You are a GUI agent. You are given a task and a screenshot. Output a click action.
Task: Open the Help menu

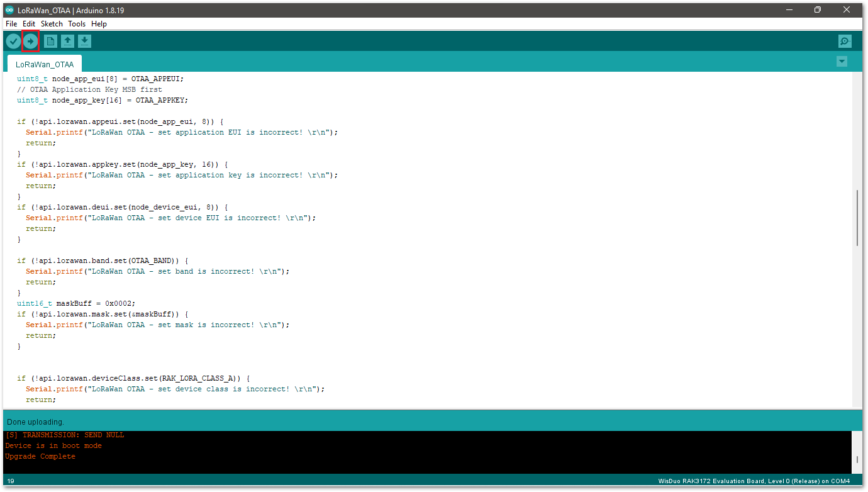tap(99, 24)
